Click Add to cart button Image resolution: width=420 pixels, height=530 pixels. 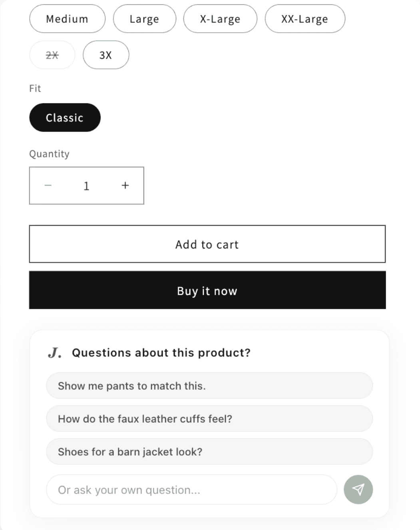tap(207, 244)
